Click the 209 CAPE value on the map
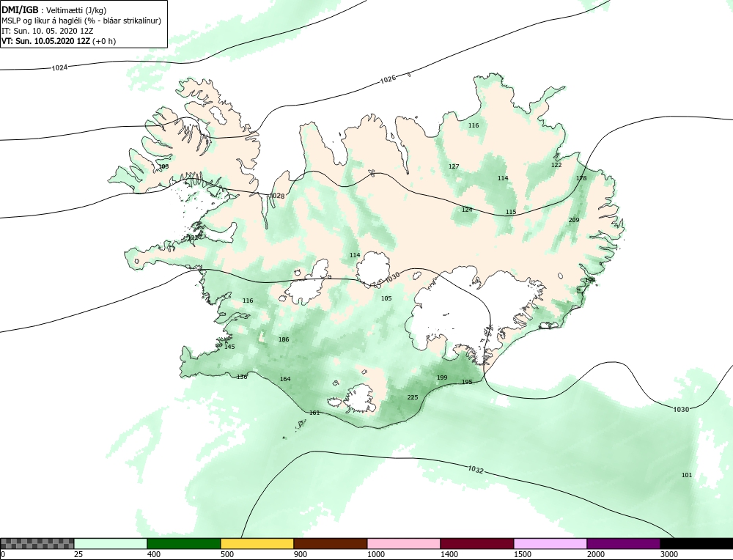733x560 pixels. click(x=574, y=220)
